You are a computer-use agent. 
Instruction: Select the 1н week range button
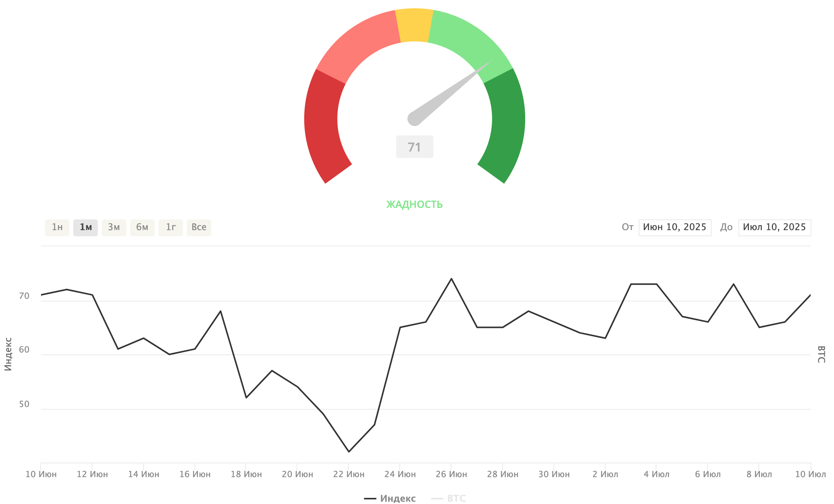(57, 227)
